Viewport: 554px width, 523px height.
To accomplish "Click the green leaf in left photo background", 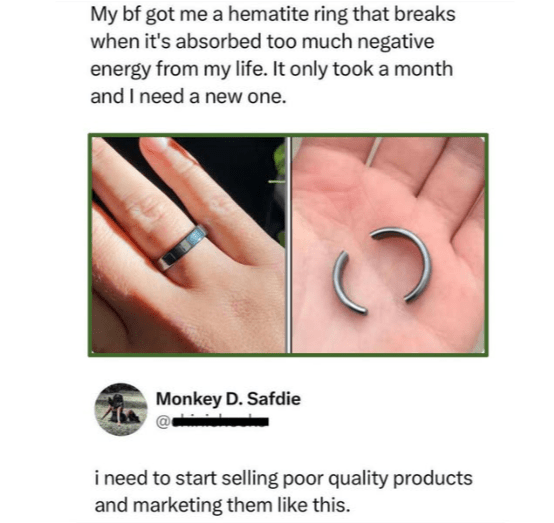I will pyautogui.click(x=280, y=159).
